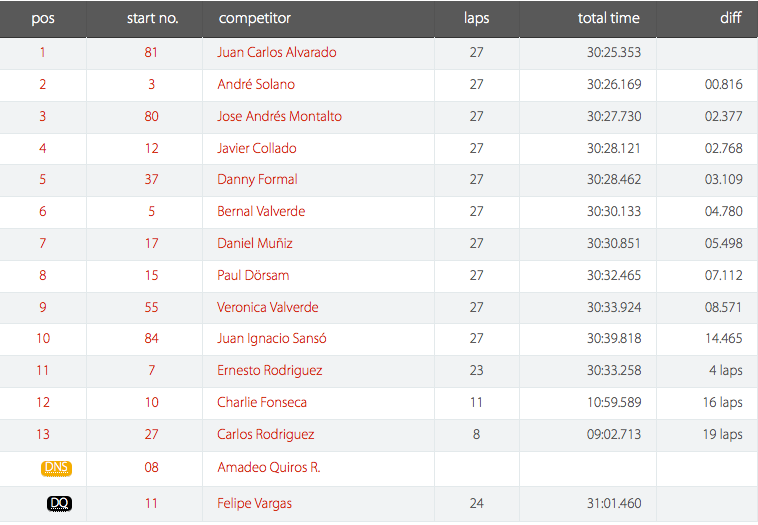This screenshot has height=525, width=758.
Task: Select Veronica Valverde link
Action: point(267,307)
